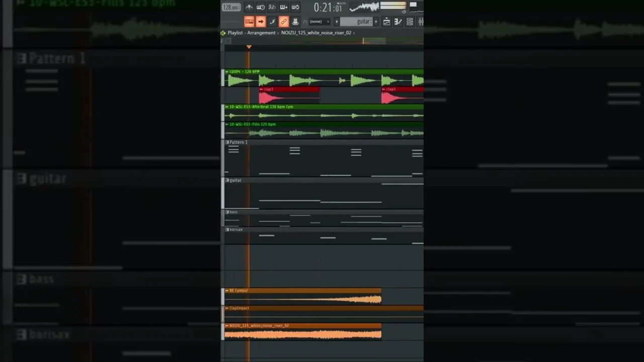This screenshot has width=644, height=362.
Task: Open the Mixer icon
Action: pos(420,22)
